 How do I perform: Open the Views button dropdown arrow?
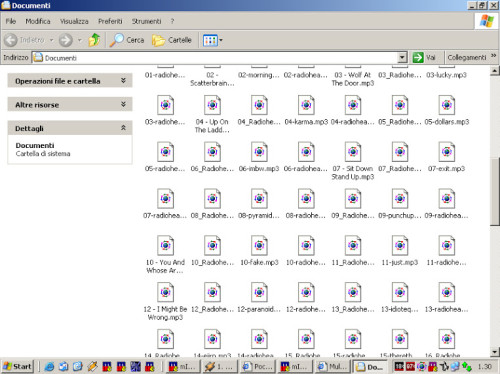(x=221, y=40)
